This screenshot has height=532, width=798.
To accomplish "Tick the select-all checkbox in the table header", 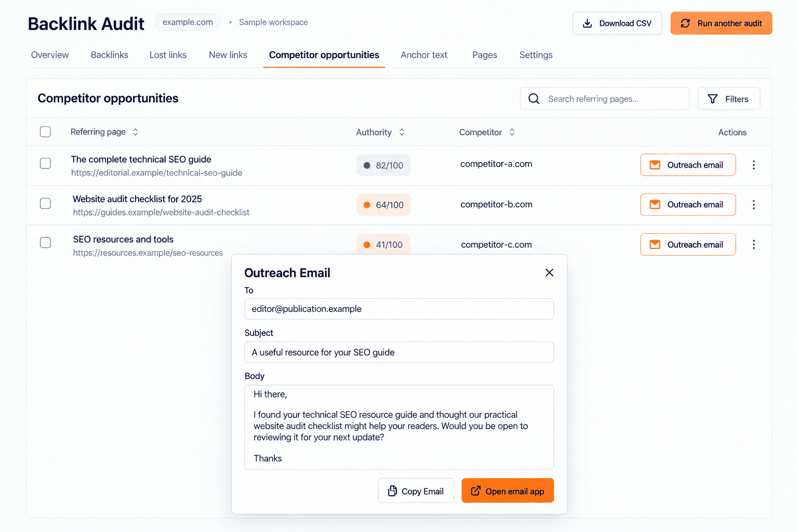I will 45,132.
